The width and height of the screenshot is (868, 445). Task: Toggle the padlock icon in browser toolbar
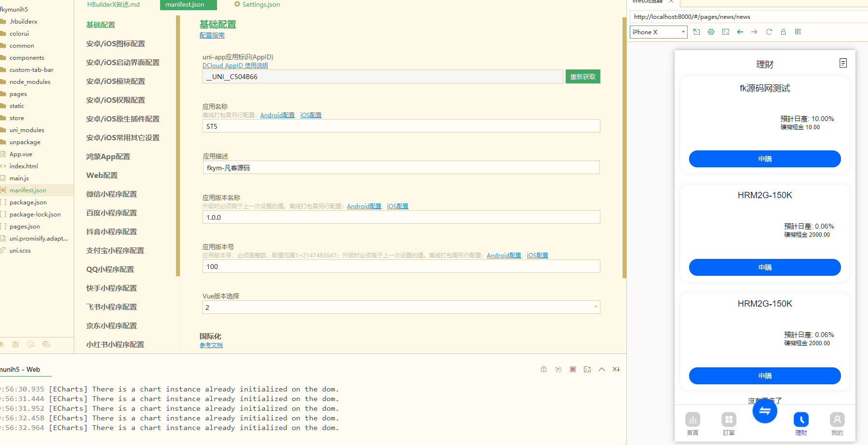tap(783, 32)
